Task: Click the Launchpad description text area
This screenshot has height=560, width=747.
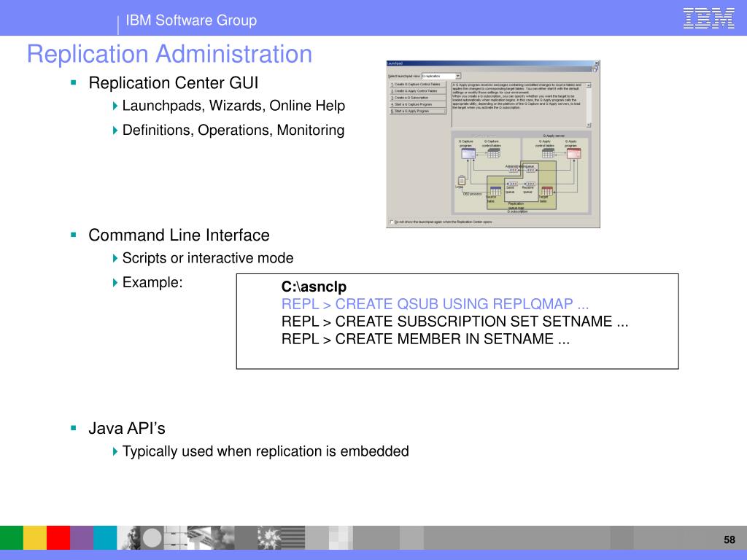Action: (519, 105)
